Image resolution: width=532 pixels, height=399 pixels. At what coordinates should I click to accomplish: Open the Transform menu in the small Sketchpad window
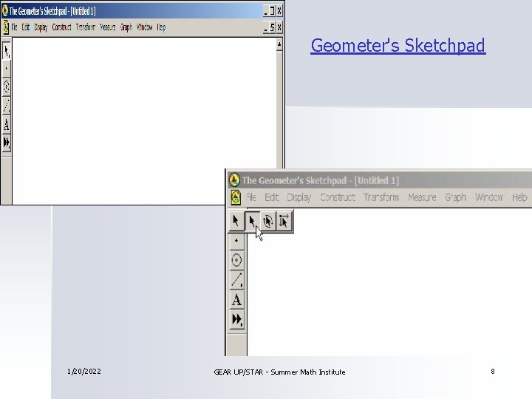86,27
